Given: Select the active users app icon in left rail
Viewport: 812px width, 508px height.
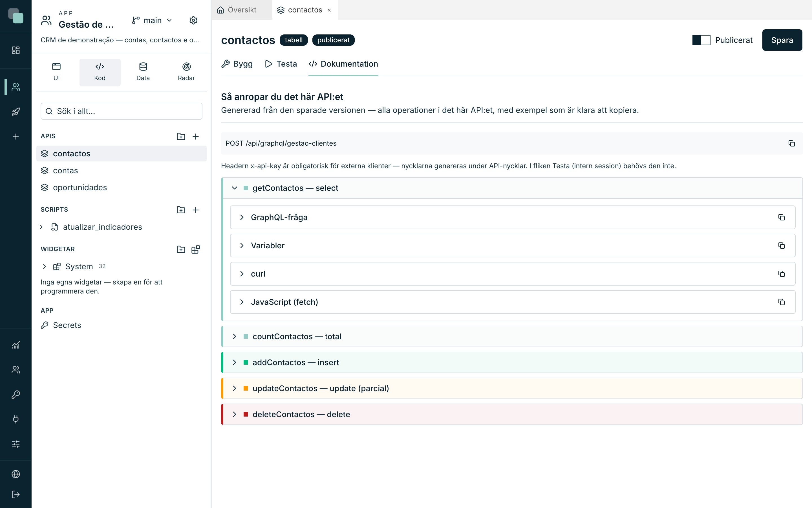Looking at the screenshot, I should pyautogui.click(x=16, y=87).
